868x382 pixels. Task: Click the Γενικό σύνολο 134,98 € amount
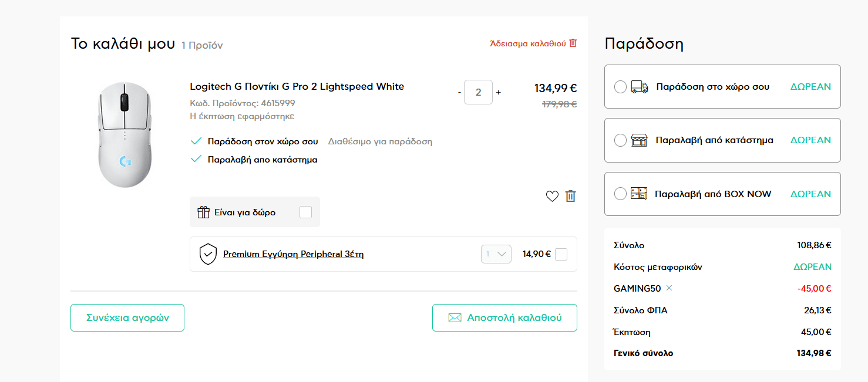point(814,353)
